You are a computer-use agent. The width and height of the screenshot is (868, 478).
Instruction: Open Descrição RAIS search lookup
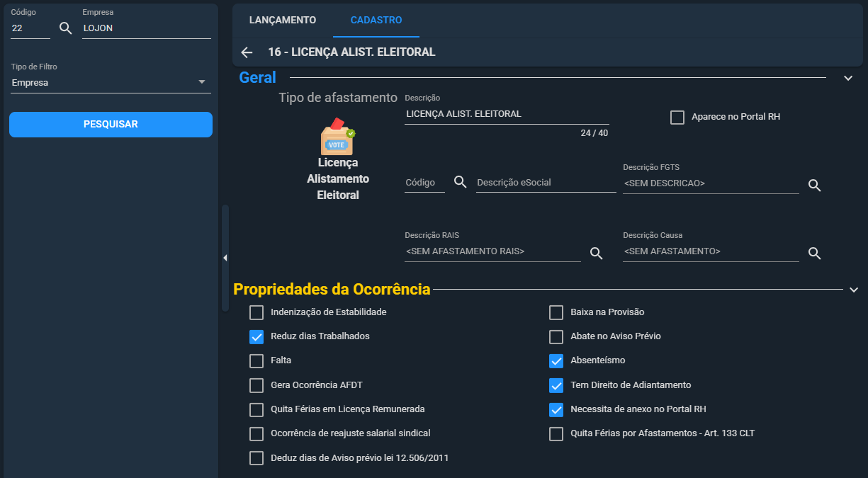click(x=597, y=254)
